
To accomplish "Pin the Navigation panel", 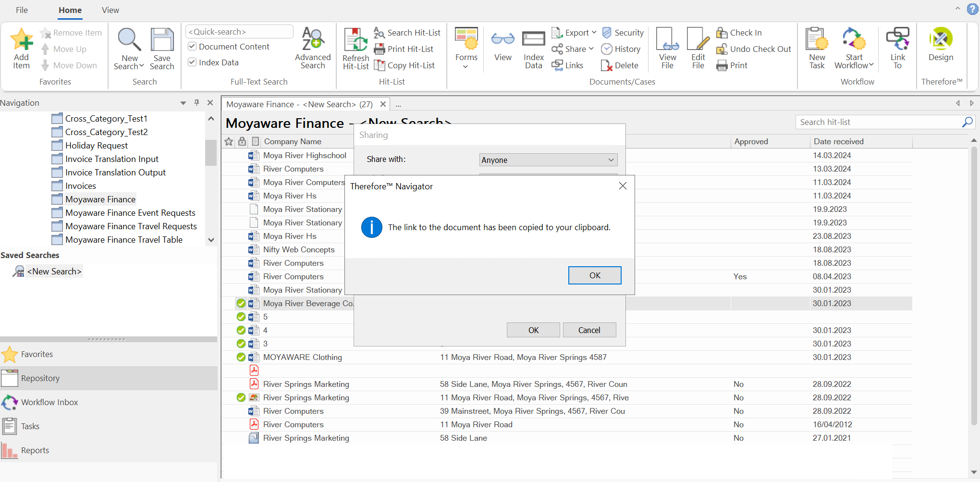I will pos(196,102).
